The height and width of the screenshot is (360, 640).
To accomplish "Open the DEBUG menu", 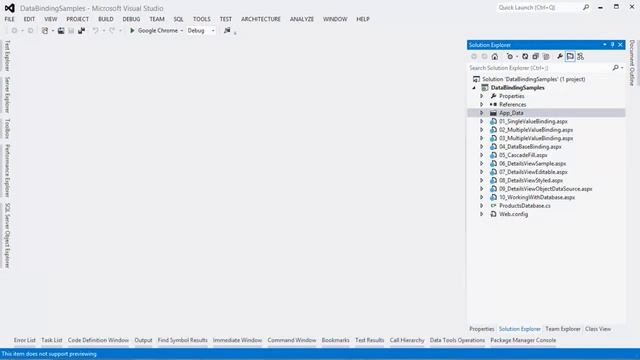I will pyautogui.click(x=131, y=19).
